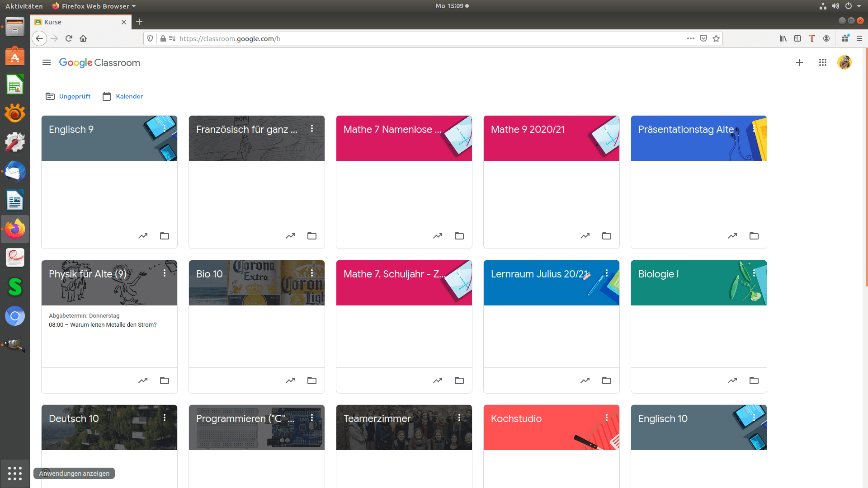Open gradebook icon for Physik für Alte (9)
Screen dimensions: 868x488
click(143, 380)
